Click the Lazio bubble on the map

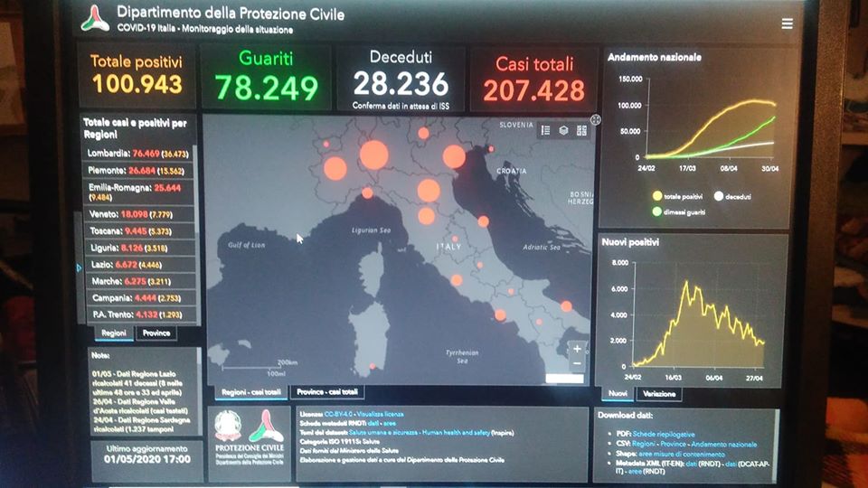[x=456, y=280]
